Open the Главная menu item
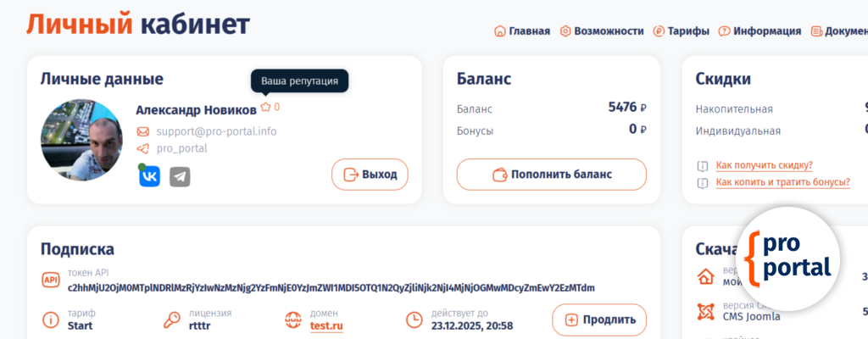The height and width of the screenshot is (339, 868). click(522, 31)
